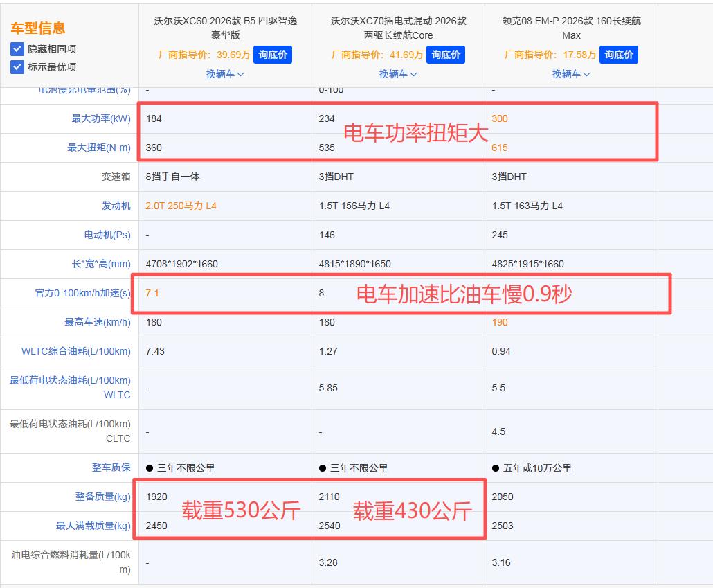Open the 领克08 EM-P 2026款 model title

[x=571, y=28]
